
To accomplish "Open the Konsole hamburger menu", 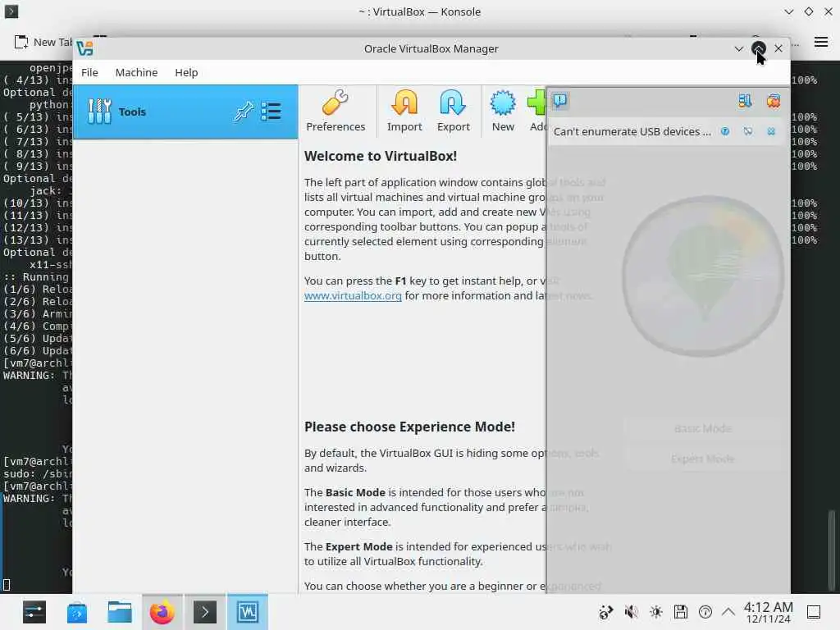I will click(820, 42).
